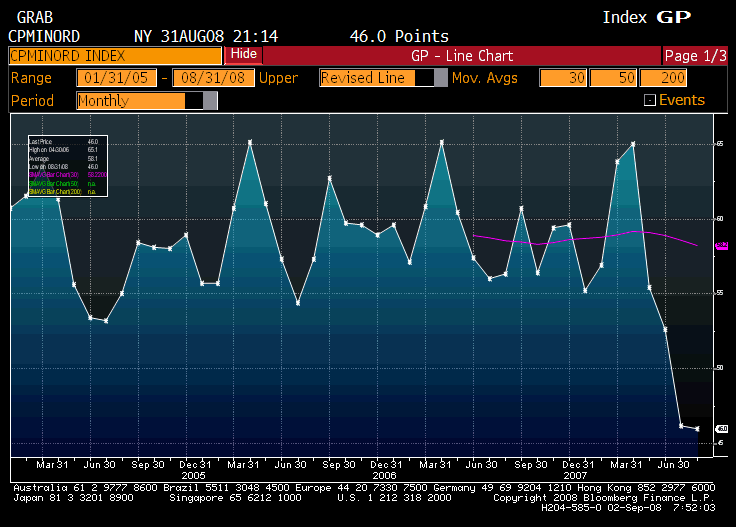Click the 60 value on the y-axis
This screenshot has height=527, width=736.
[720, 219]
